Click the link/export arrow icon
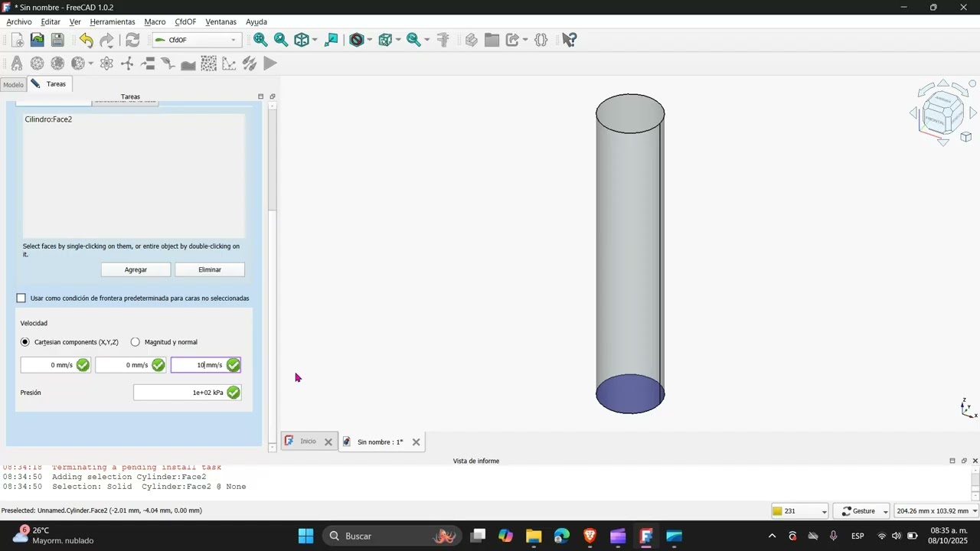Image resolution: width=980 pixels, height=551 pixels. (x=512, y=40)
